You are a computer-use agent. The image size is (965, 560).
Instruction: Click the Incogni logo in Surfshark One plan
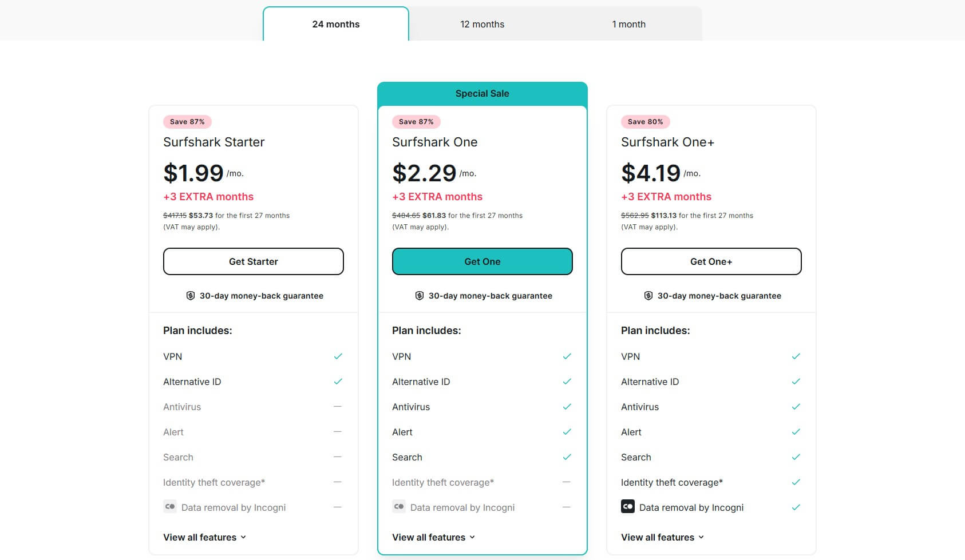tap(398, 507)
